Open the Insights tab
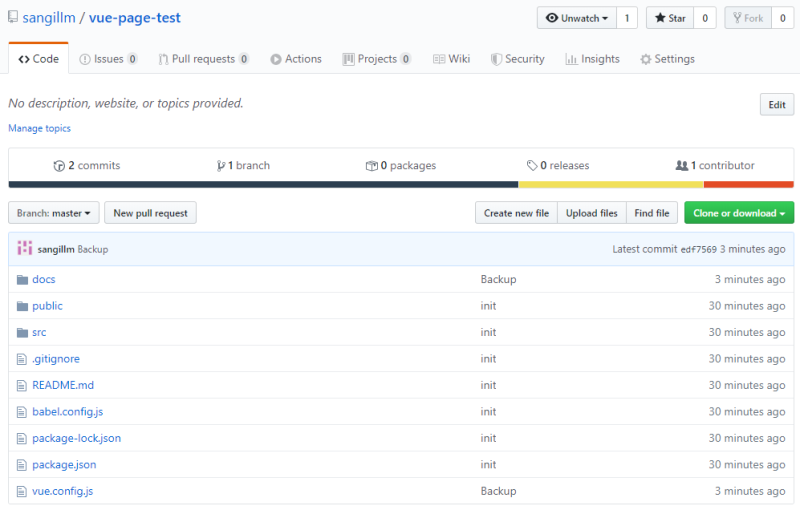The width and height of the screenshot is (800, 510). (592, 59)
